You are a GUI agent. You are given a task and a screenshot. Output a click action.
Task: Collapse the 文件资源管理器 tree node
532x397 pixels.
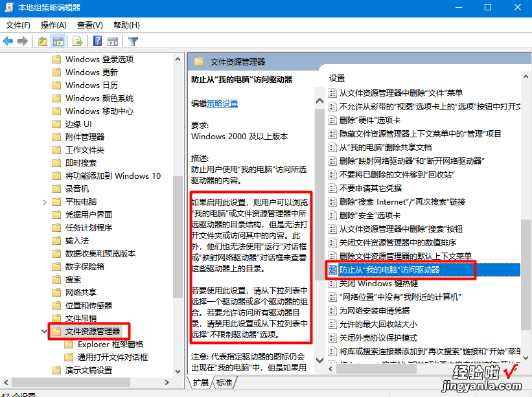pos(44,331)
